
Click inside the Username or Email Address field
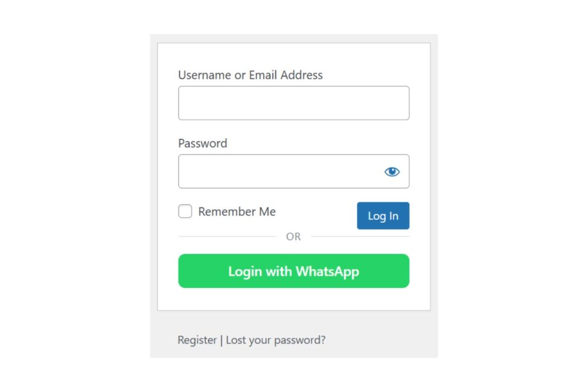(293, 103)
